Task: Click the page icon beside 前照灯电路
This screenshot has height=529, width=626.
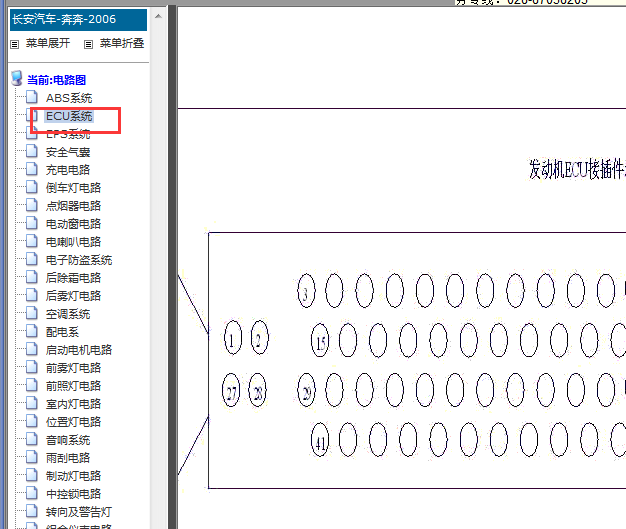Action: coord(32,385)
